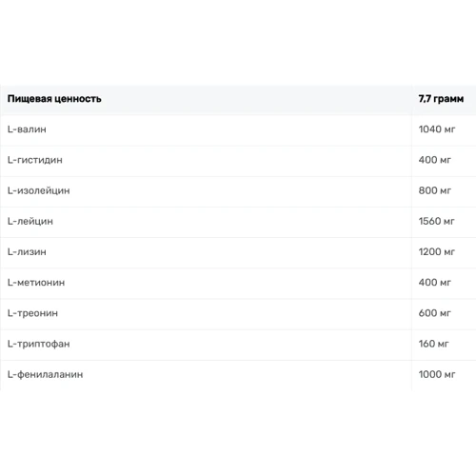This screenshot has height=476, width=476.
Task: Select the L-метионин row label
Action: [36, 283]
